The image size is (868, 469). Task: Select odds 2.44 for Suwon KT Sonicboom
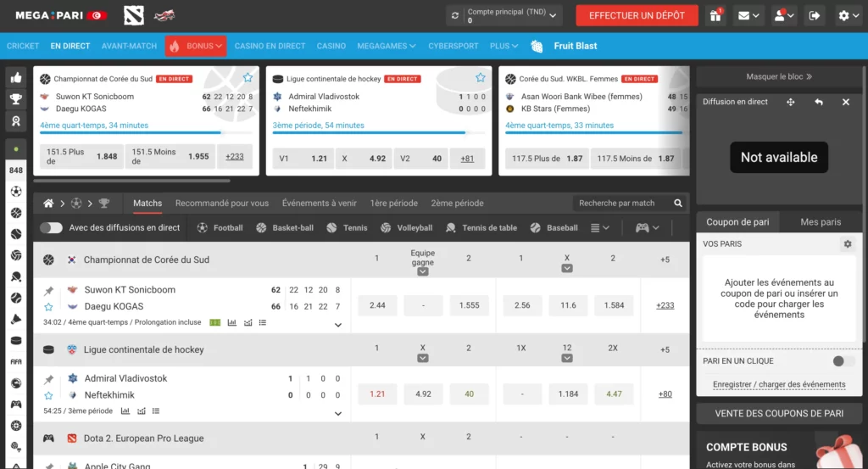377,305
